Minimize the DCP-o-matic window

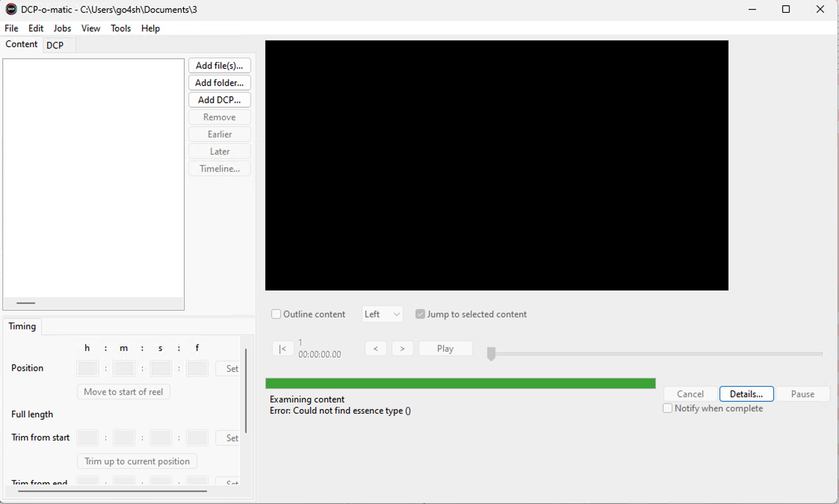tap(752, 9)
